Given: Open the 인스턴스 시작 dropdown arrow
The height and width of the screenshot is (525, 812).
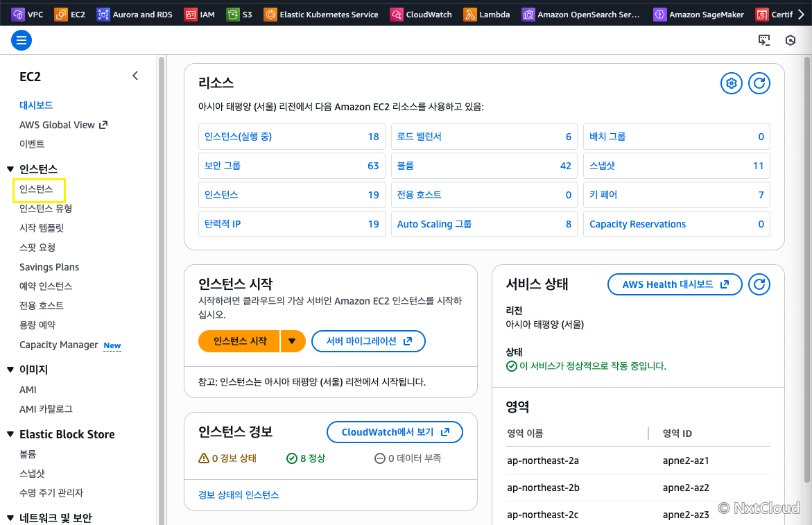Looking at the screenshot, I should 293,341.
